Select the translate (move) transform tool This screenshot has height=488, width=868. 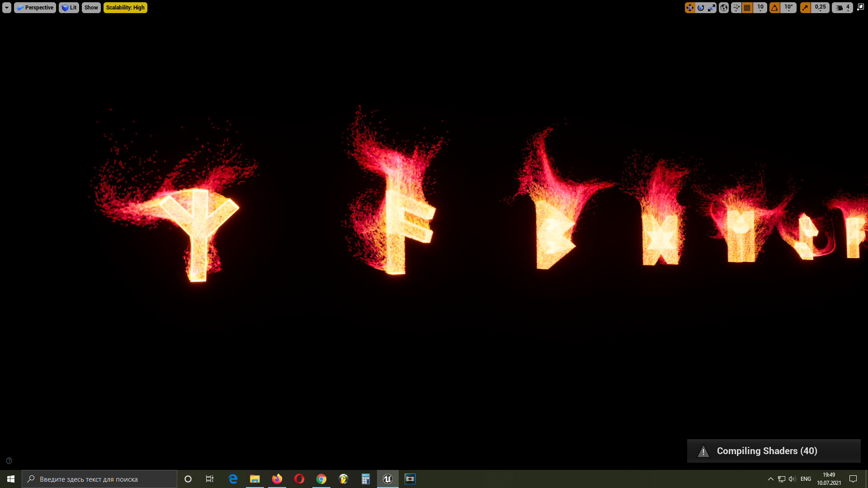click(x=690, y=8)
